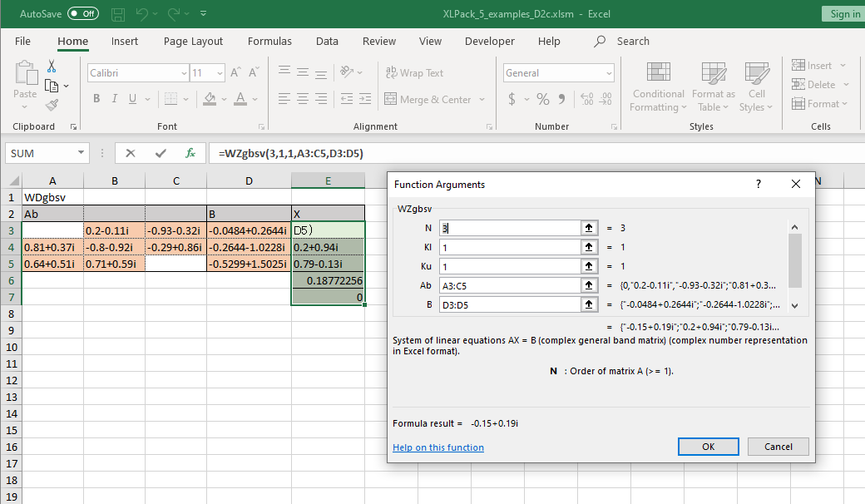The width and height of the screenshot is (865, 504).
Task: Click into the Ku argument field
Action: click(509, 266)
